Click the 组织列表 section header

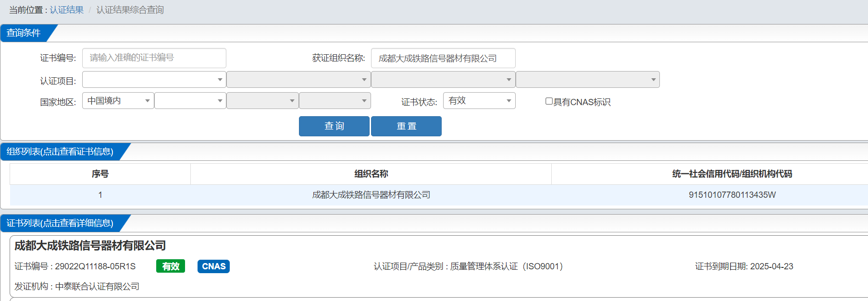(x=60, y=152)
